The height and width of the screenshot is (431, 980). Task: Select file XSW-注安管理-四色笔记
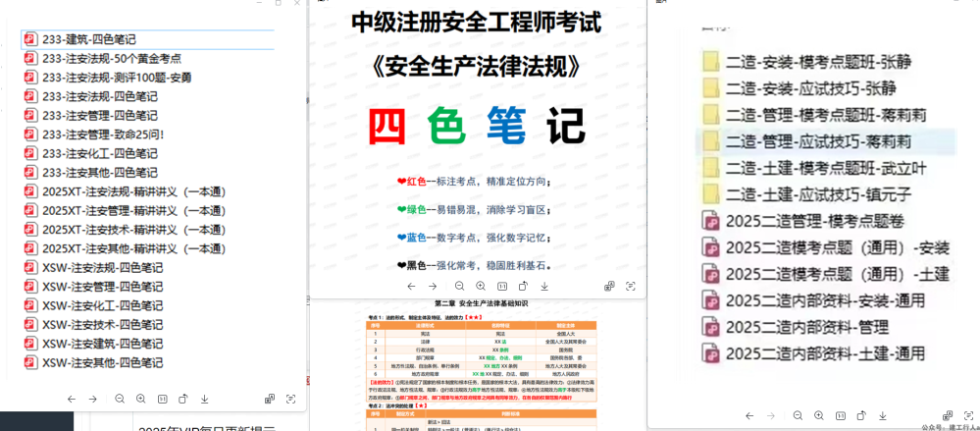tap(93, 287)
